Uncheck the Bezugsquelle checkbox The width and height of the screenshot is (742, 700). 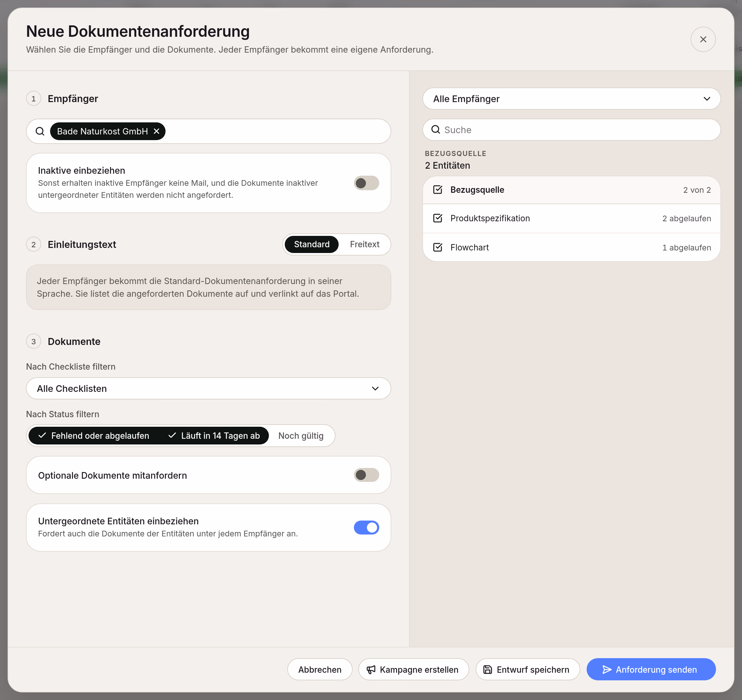pyautogui.click(x=438, y=190)
